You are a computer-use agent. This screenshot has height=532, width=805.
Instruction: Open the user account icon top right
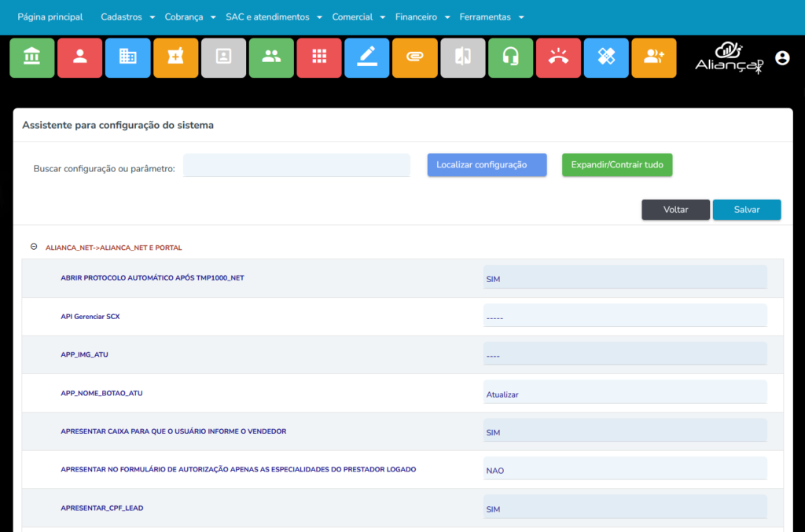[783, 57]
